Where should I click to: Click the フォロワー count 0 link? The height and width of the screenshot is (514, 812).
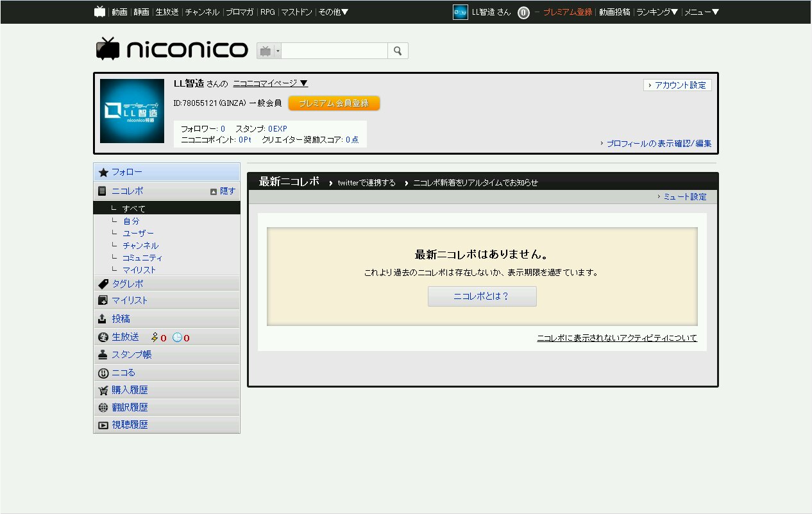coord(223,129)
